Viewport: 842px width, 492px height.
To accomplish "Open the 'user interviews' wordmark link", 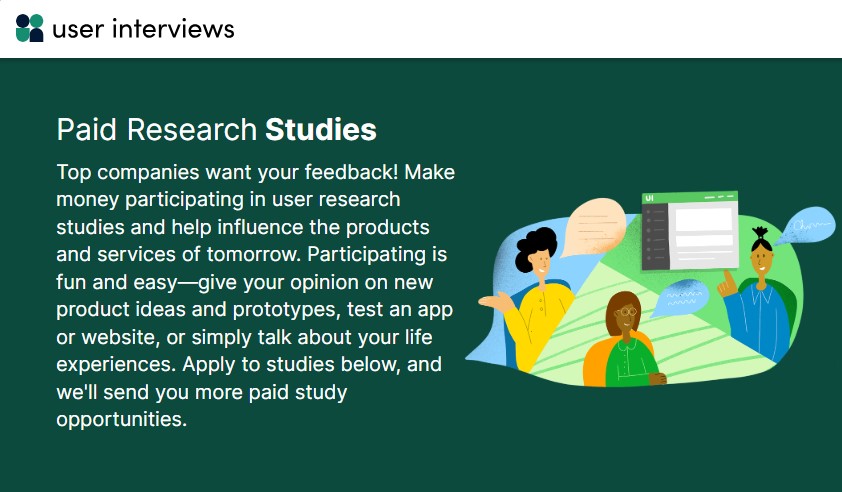I will click(143, 29).
